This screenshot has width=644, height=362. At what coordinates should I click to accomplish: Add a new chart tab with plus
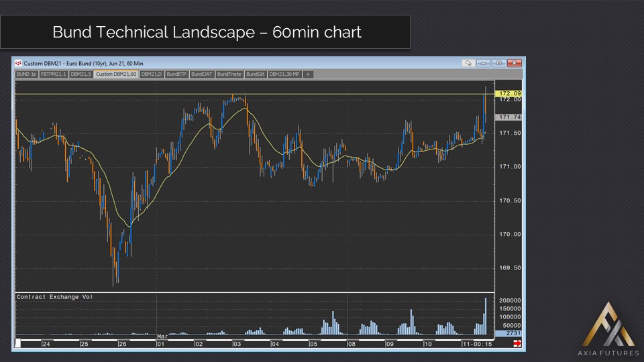[x=308, y=74]
